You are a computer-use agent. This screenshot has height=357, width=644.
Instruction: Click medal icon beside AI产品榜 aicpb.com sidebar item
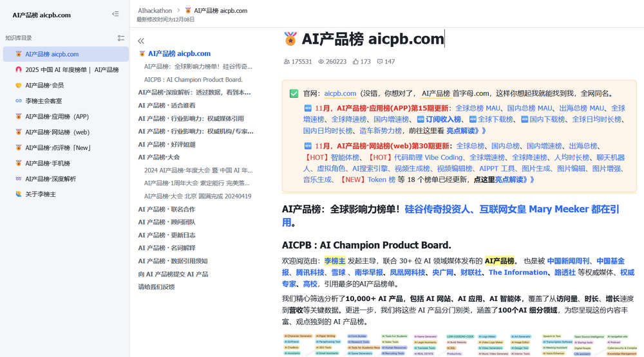click(19, 54)
